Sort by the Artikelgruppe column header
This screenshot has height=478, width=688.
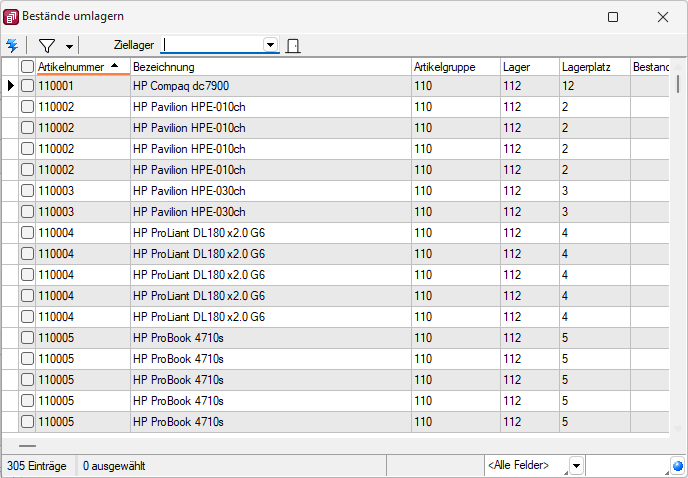tap(456, 67)
